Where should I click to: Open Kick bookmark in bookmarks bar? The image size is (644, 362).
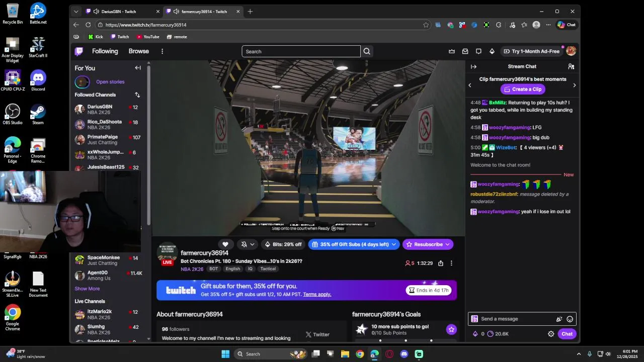point(95,37)
